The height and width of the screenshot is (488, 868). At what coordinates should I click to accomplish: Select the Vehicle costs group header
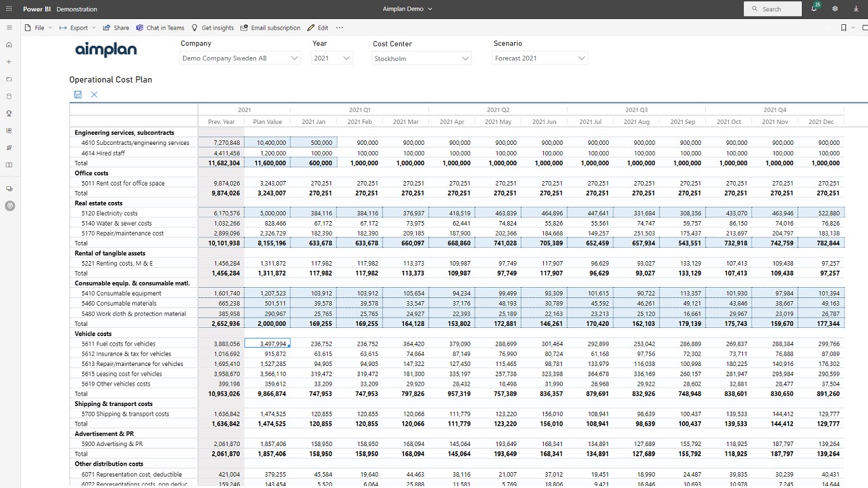[93, 334]
